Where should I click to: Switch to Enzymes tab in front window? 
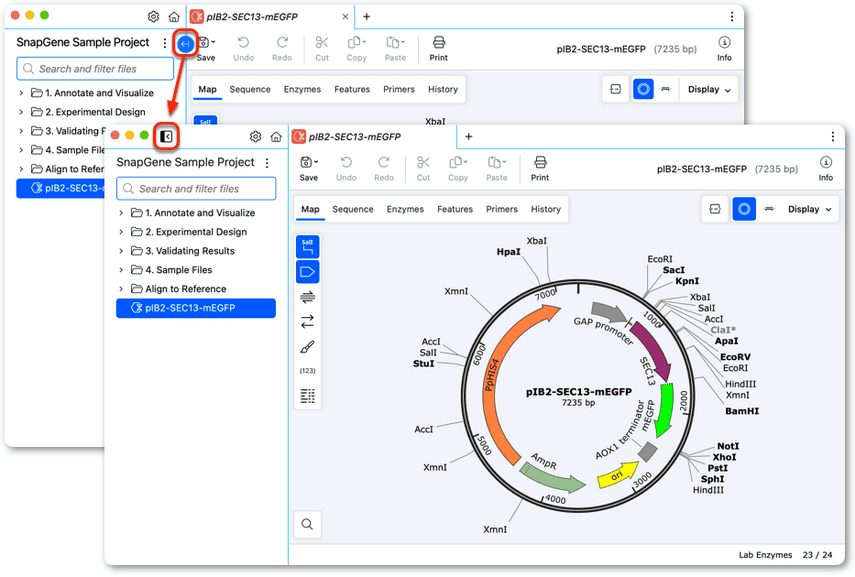click(x=405, y=209)
